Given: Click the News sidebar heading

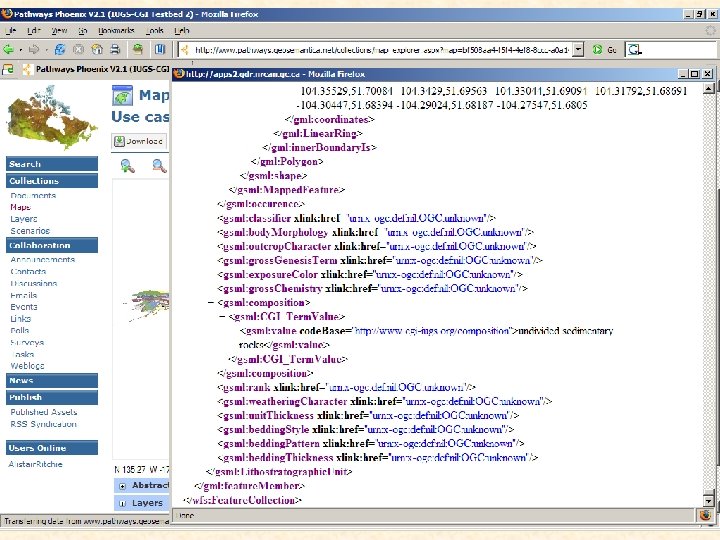Looking at the screenshot, I should (x=52, y=381).
